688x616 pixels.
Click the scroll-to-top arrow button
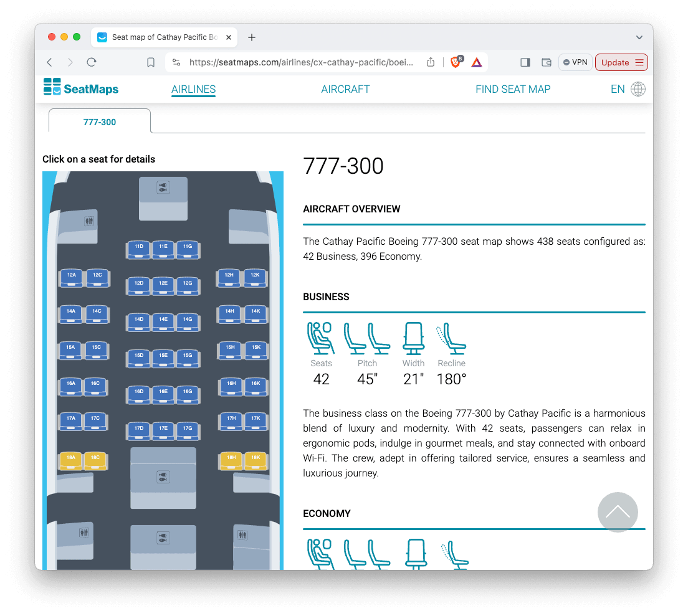618,511
